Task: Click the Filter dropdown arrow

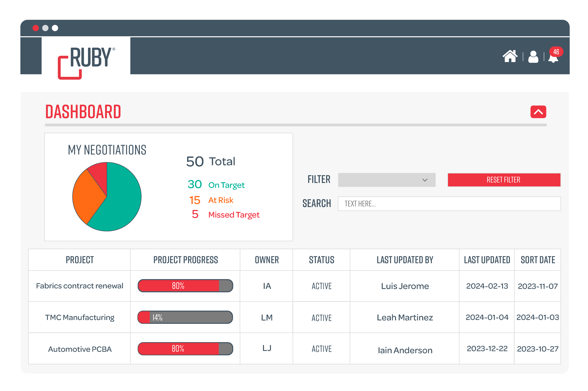Action: pyautogui.click(x=425, y=180)
